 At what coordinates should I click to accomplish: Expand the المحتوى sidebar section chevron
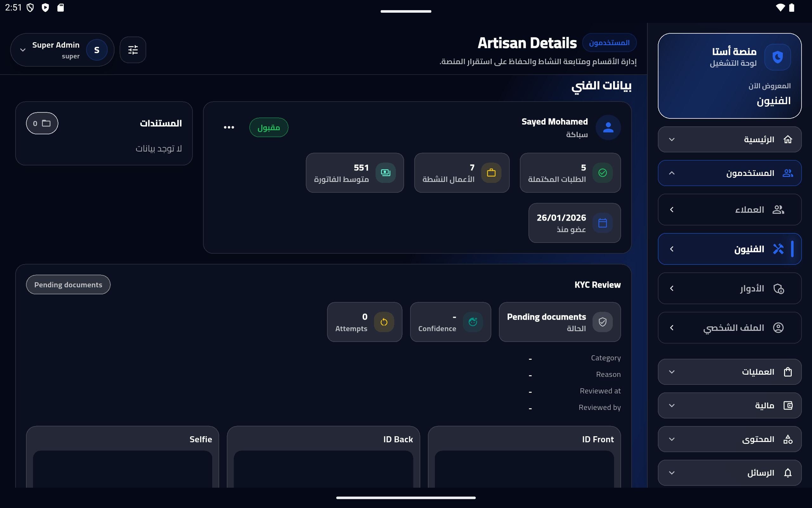(x=672, y=439)
